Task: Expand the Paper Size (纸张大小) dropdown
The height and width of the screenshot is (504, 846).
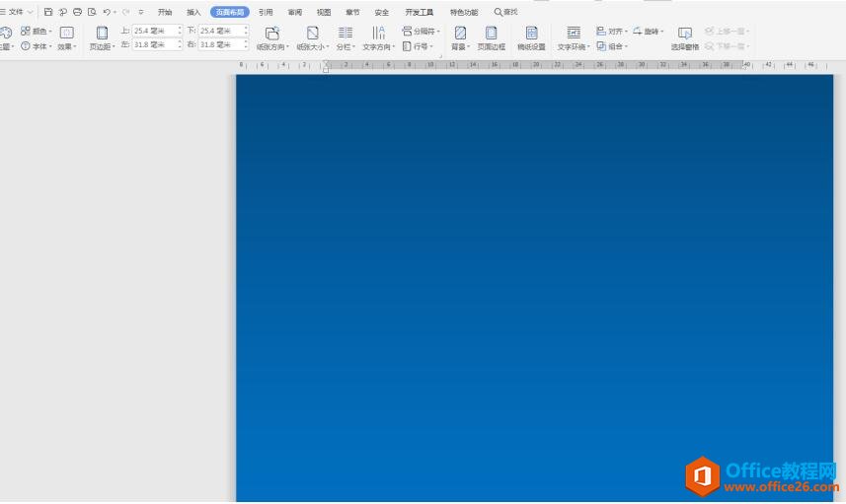Action: click(x=313, y=46)
